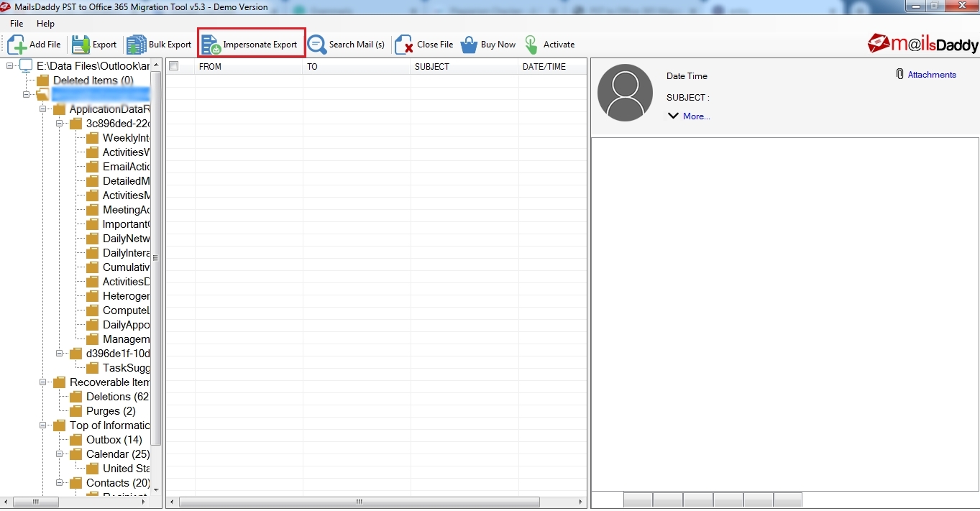This screenshot has width=980, height=511.
Task: Collapse the ApplicationDataR tree node
Action: click(43, 109)
